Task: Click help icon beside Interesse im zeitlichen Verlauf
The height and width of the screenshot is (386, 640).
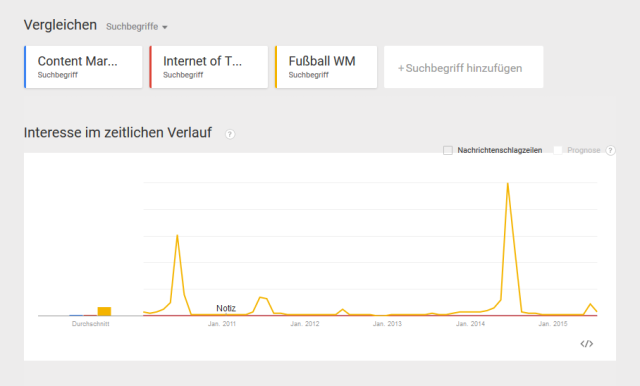Action: point(230,134)
